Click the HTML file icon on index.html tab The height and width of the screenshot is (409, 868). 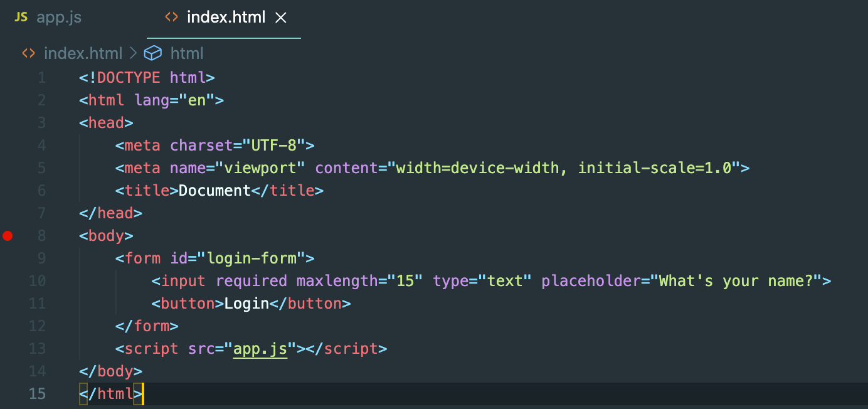171,18
